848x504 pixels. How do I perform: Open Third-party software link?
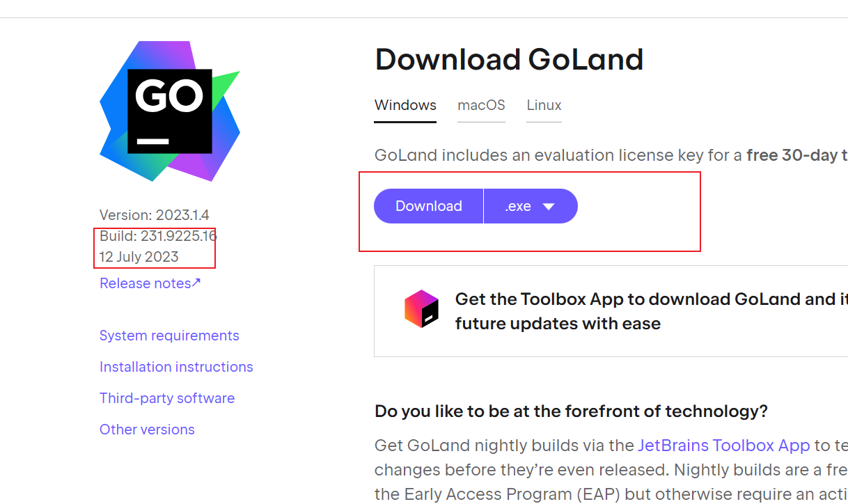point(167,398)
